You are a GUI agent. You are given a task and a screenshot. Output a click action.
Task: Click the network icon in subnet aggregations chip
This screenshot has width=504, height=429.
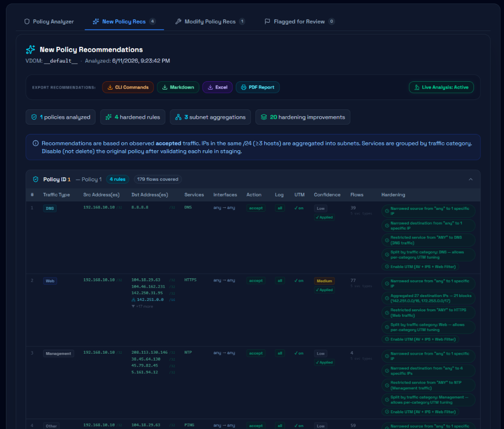point(178,117)
